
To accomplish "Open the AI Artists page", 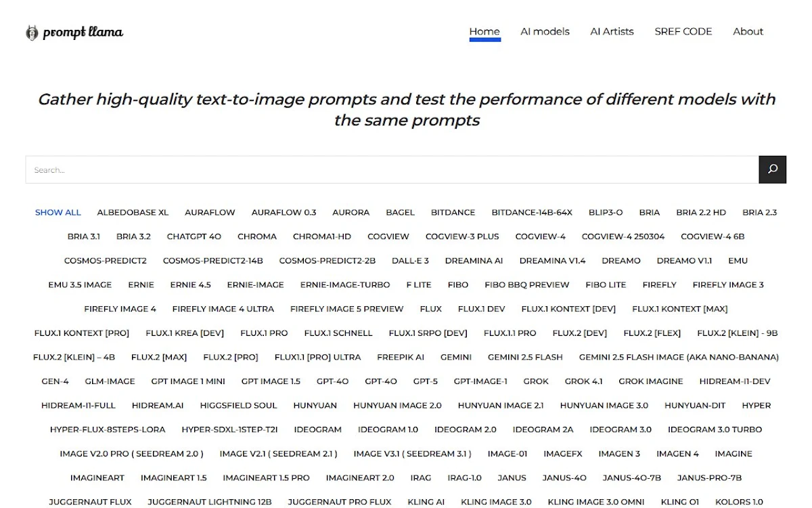I will [x=612, y=31].
